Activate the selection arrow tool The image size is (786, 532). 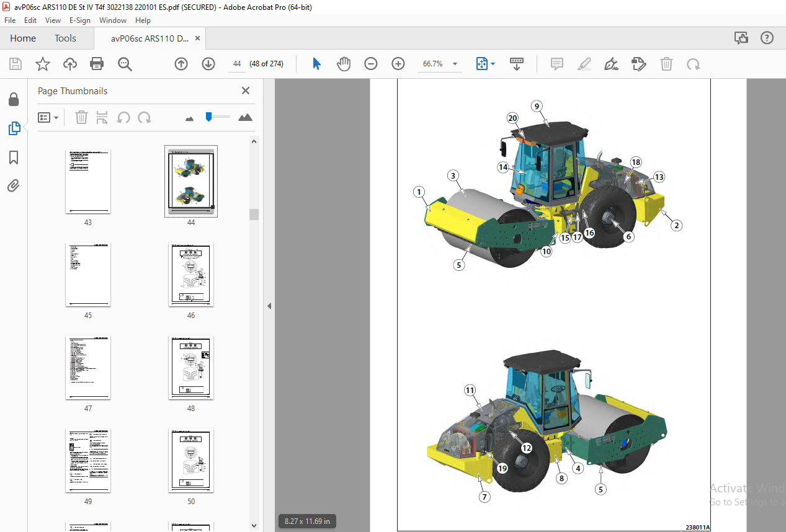pyautogui.click(x=317, y=64)
